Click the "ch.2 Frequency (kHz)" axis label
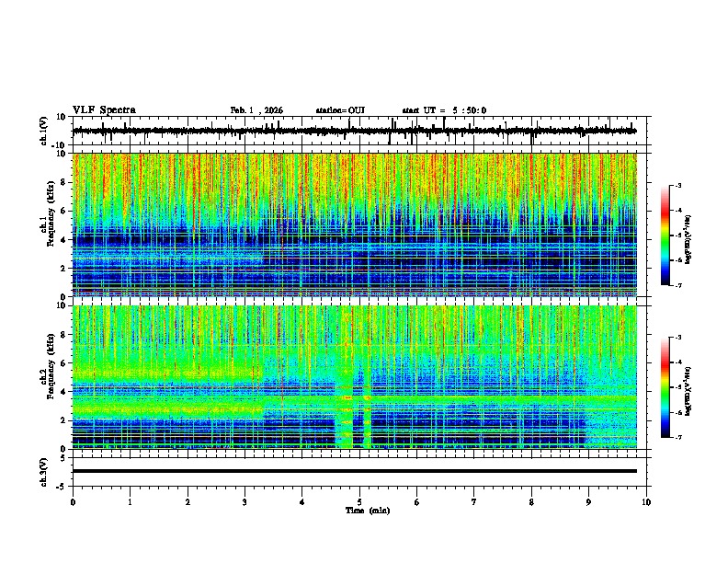 tap(48, 366)
